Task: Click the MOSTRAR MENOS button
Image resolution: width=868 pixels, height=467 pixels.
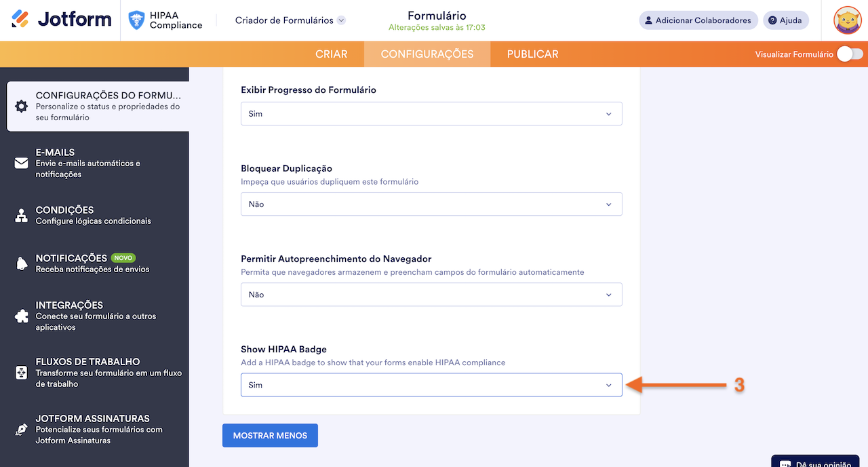Action: (270, 435)
